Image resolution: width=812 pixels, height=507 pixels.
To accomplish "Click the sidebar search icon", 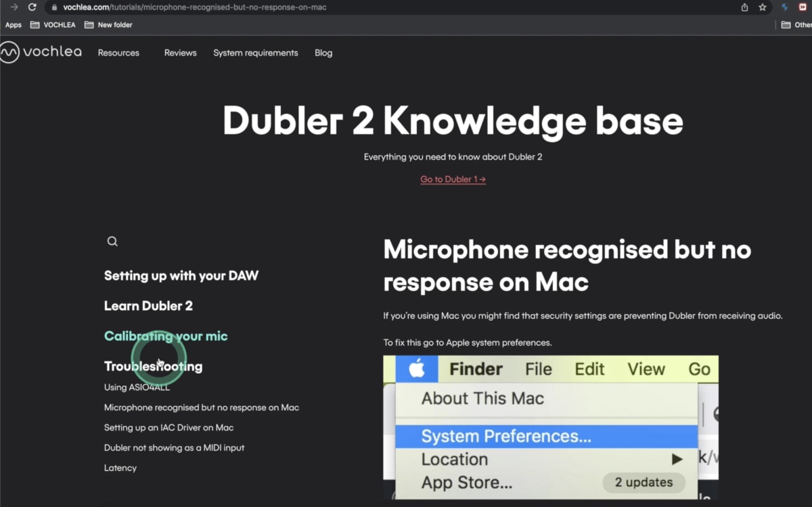I will (112, 241).
